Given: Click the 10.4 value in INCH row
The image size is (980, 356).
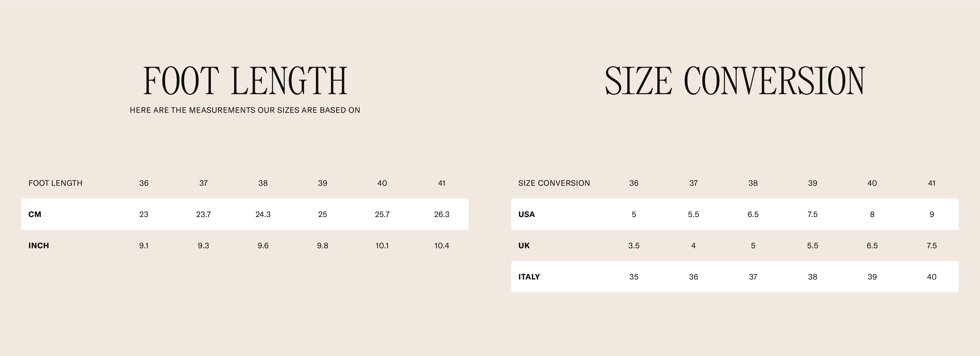Looking at the screenshot, I should (x=442, y=246).
